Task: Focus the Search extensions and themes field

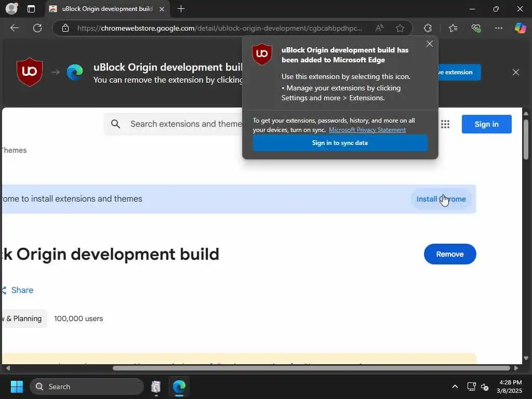Action: (185, 124)
